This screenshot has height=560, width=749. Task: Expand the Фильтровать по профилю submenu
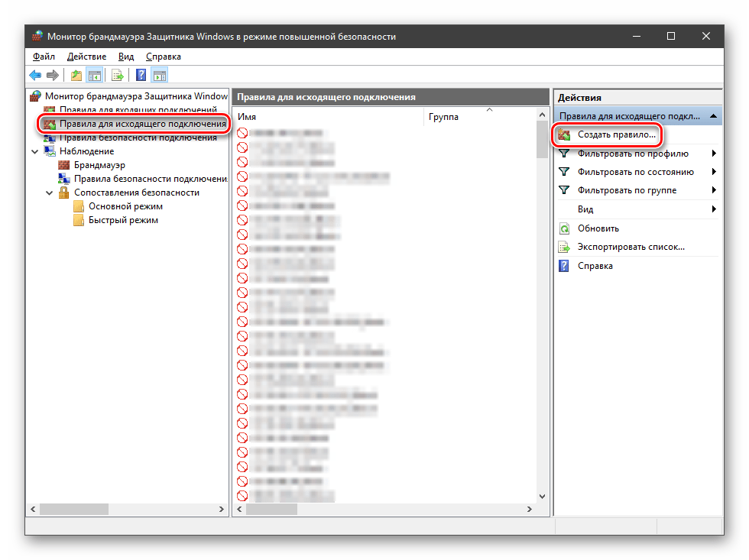tap(714, 154)
